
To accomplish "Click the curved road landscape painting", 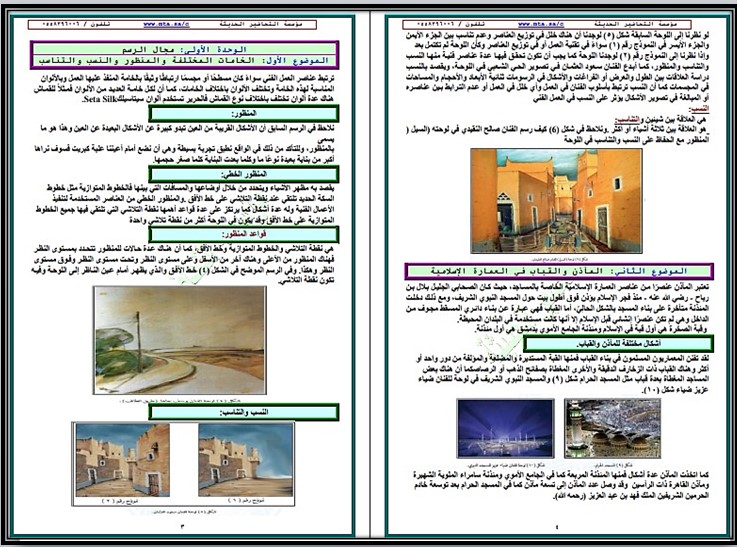I will (180, 340).
